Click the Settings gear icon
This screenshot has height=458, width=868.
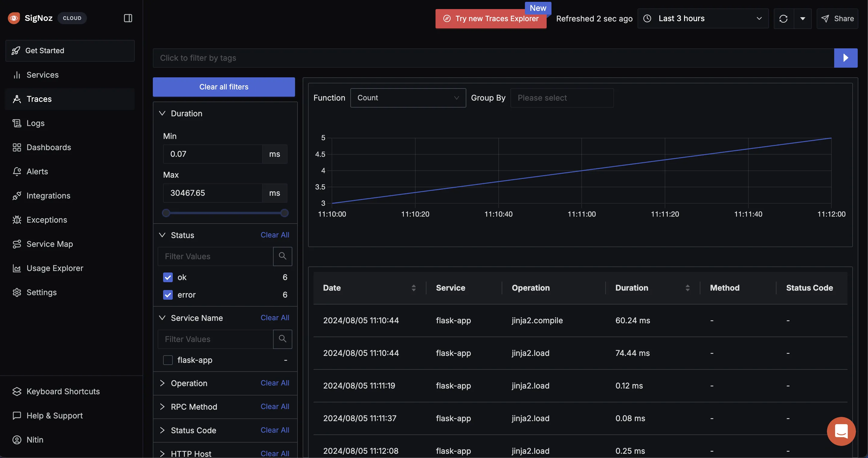17,292
